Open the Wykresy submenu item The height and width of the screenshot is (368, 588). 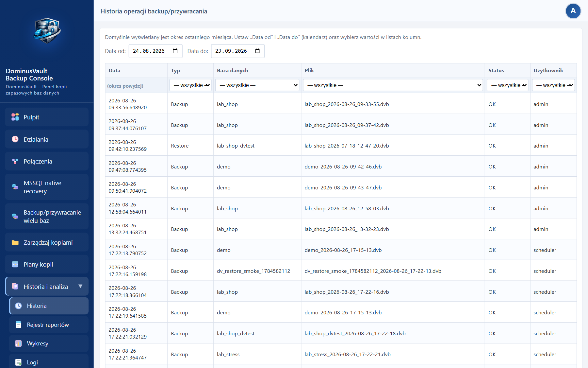click(49, 343)
